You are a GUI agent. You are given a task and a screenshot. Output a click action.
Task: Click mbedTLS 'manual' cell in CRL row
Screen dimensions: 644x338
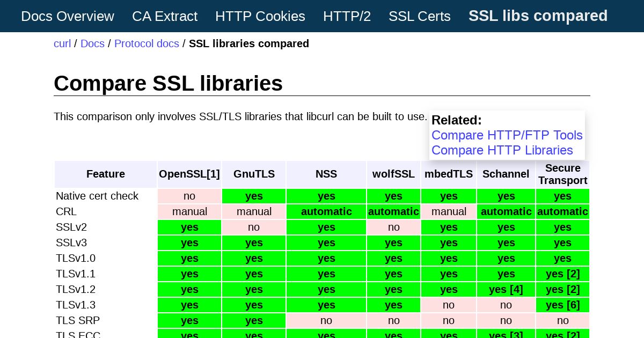click(x=449, y=211)
